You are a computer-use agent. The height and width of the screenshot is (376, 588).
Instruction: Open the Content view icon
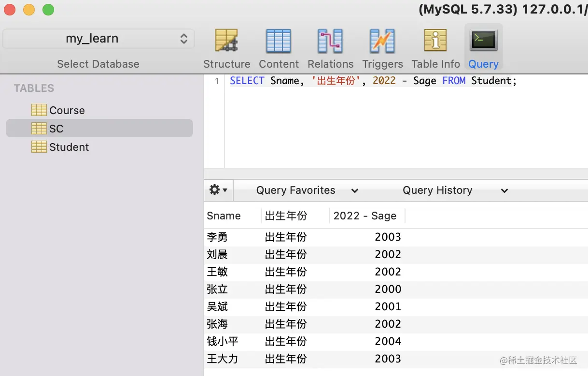(279, 41)
